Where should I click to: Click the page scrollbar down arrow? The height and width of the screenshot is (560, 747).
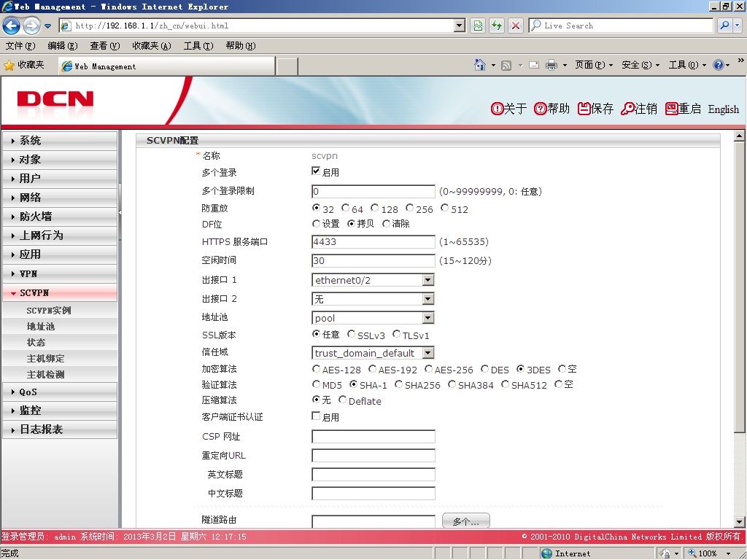coord(739,522)
